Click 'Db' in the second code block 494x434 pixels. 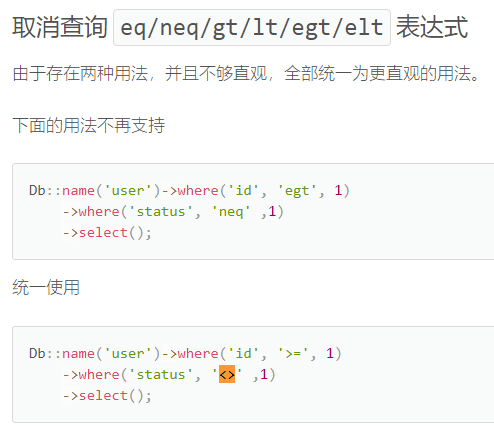[37, 353]
